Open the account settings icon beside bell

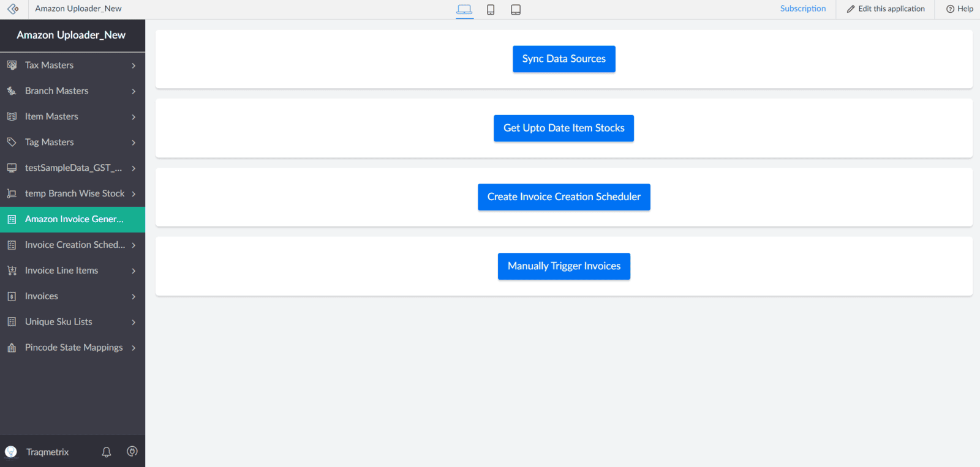tap(132, 452)
